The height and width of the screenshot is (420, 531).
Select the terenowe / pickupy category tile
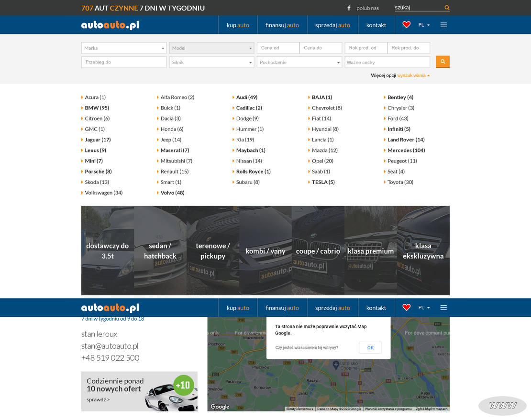point(213,250)
